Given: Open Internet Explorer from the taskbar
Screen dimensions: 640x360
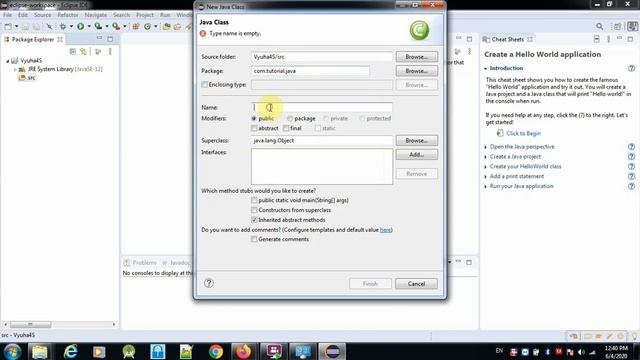Looking at the screenshot, I should click(71, 351).
